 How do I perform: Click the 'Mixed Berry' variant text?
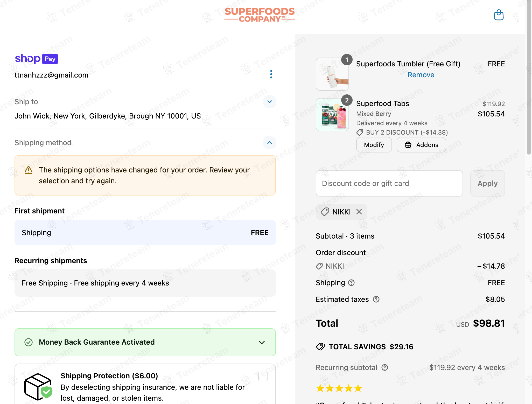point(374,114)
